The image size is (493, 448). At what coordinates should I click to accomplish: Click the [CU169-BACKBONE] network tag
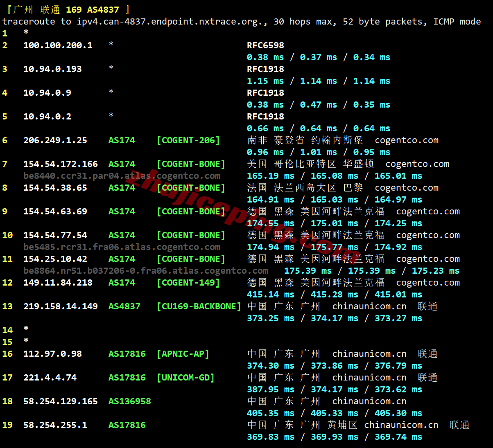(x=199, y=306)
